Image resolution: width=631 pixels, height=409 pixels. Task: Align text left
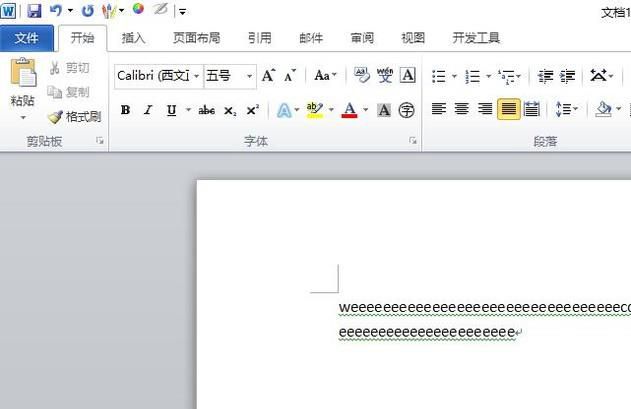[439, 109]
